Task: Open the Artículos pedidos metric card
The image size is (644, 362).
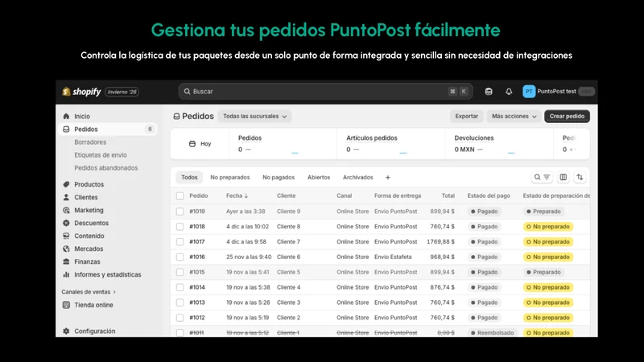Action: [390, 144]
